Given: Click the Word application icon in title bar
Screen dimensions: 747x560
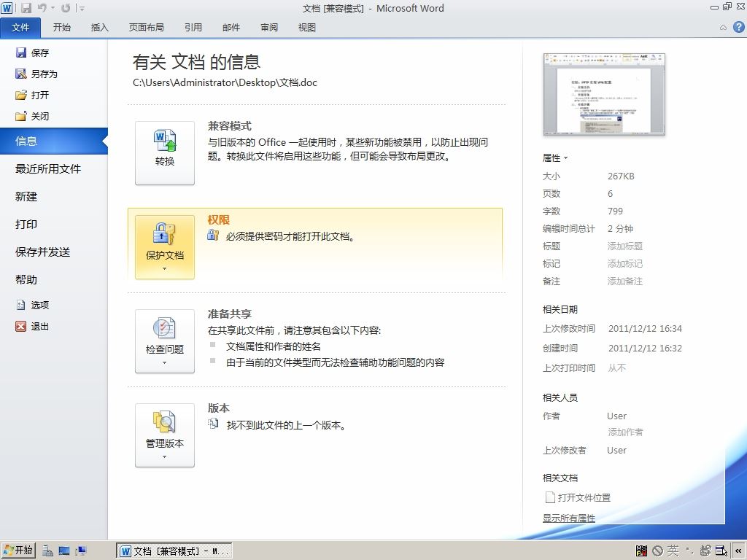Looking at the screenshot, I should pyautogui.click(x=7, y=7).
